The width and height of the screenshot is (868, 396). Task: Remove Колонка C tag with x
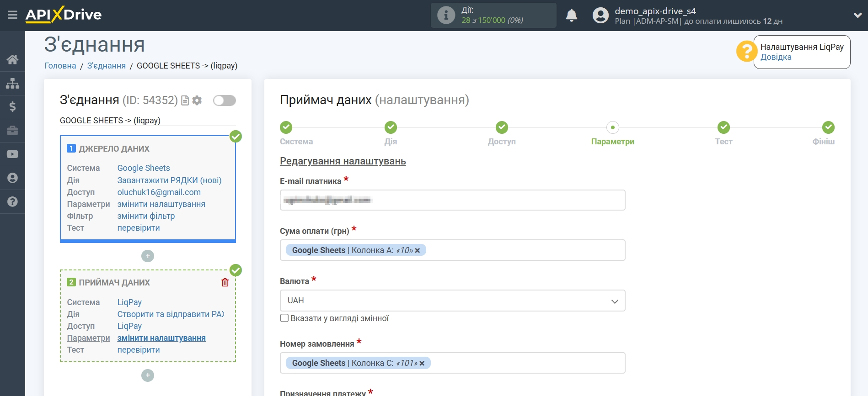[422, 363]
